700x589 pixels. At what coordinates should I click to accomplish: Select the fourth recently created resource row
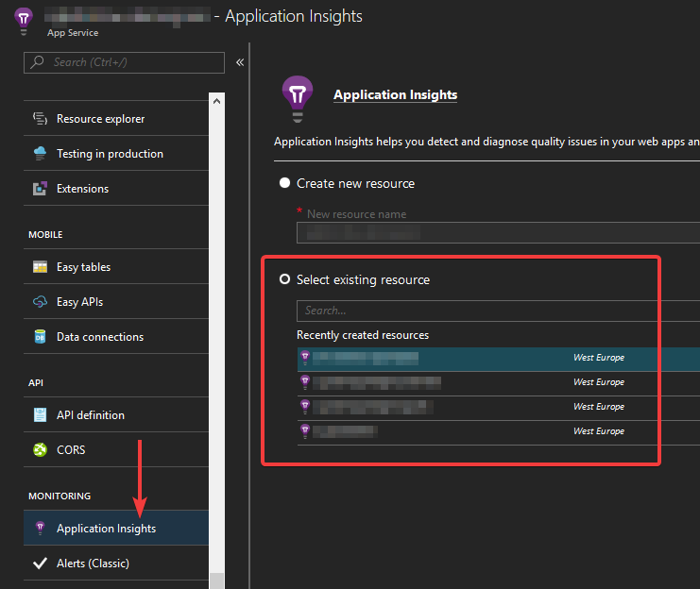click(x=499, y=432)
